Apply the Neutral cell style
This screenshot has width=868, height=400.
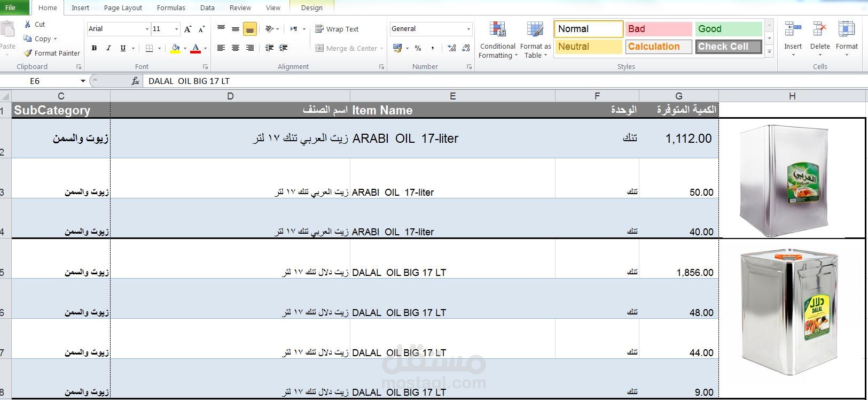click(589, 47)
